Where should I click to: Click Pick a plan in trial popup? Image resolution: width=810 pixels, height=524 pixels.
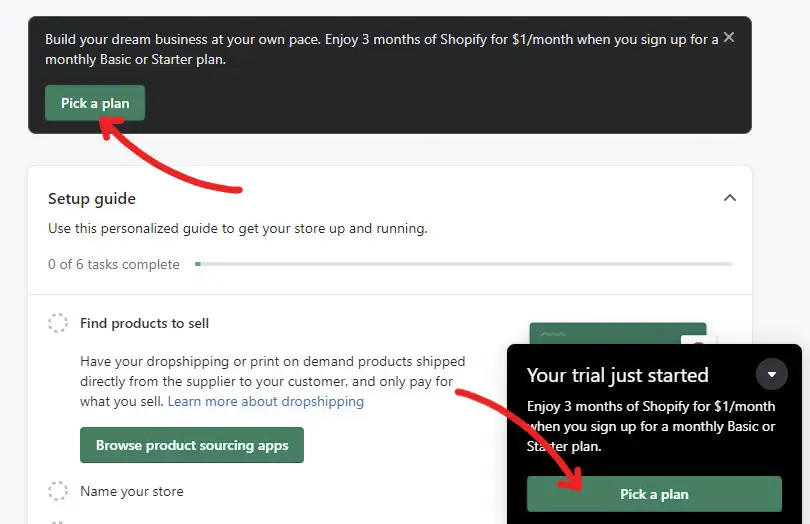click(x=654, y=494)
